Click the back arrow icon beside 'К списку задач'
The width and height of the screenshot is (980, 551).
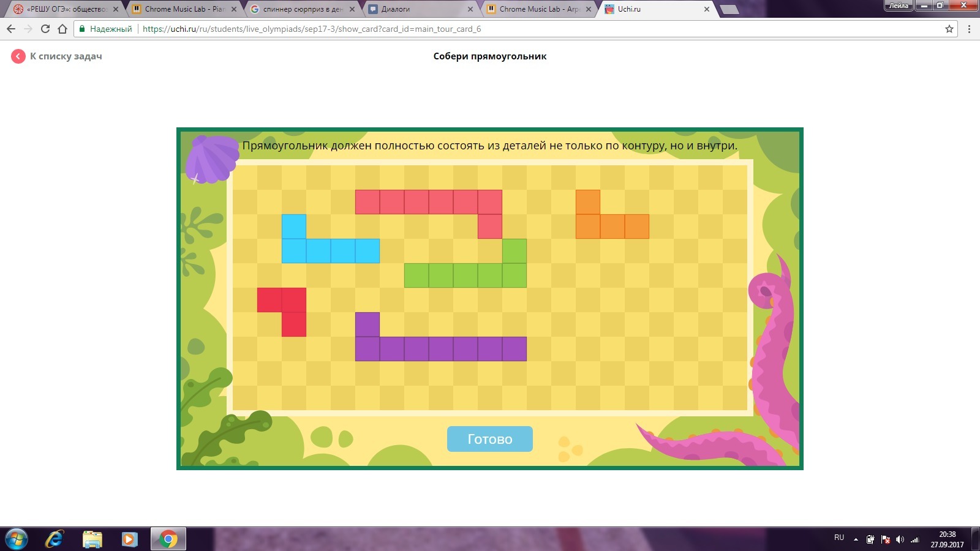(18, 56)
